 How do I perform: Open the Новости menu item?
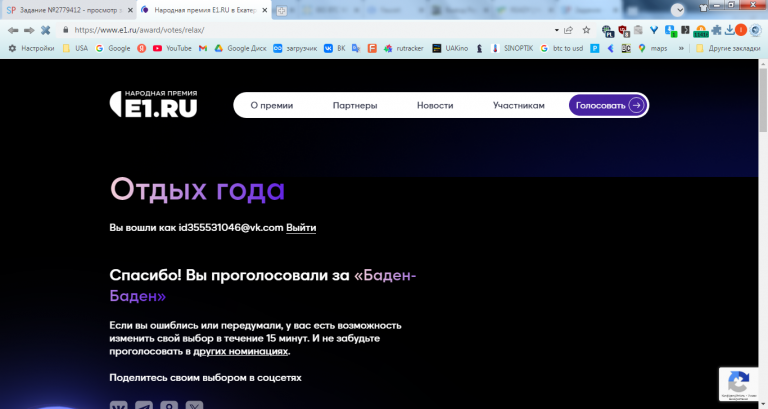coord(435,105)
